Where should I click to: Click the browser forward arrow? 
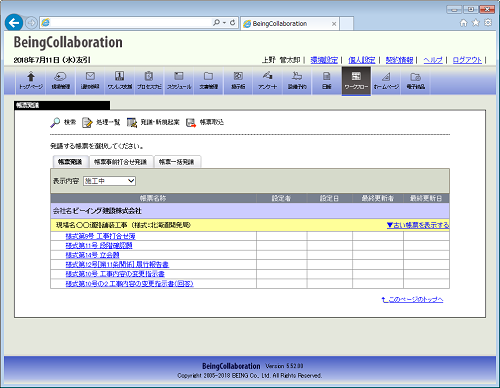point(31,23)
